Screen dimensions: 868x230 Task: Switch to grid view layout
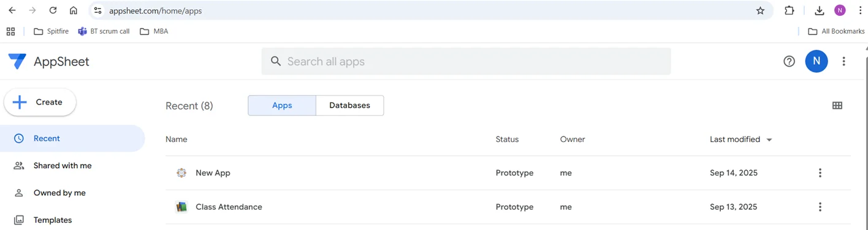click(837, 105)
